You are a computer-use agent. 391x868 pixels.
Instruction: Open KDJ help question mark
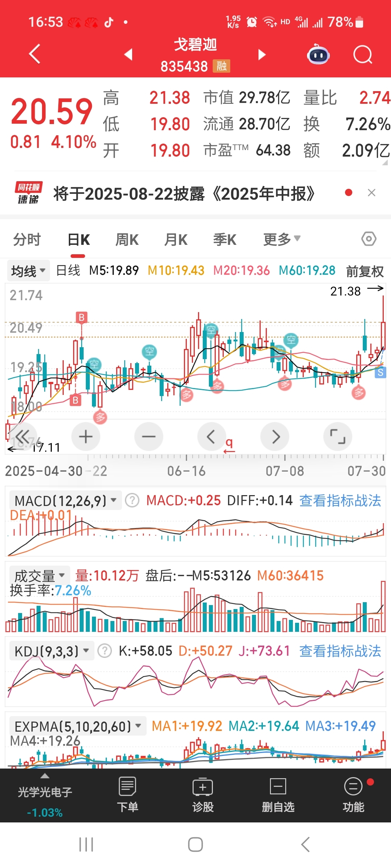(105, 651)
